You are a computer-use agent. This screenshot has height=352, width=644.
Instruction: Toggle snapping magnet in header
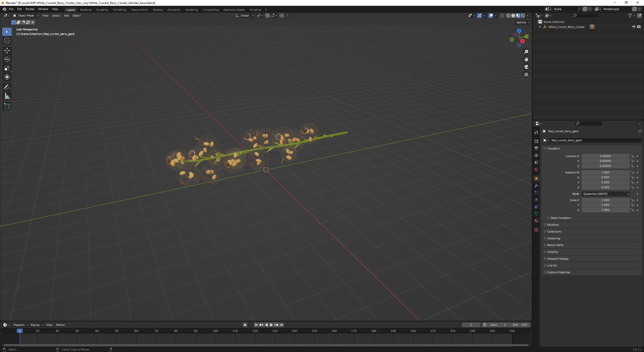[x=267, y=16]
